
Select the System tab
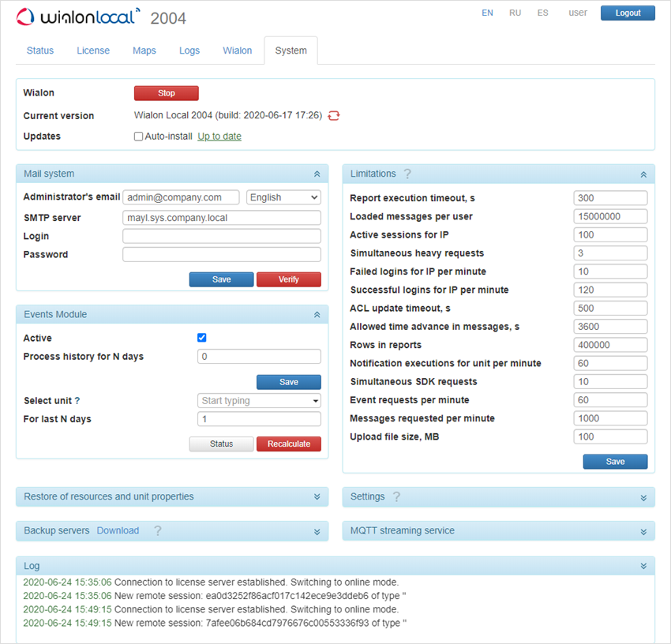291,51
